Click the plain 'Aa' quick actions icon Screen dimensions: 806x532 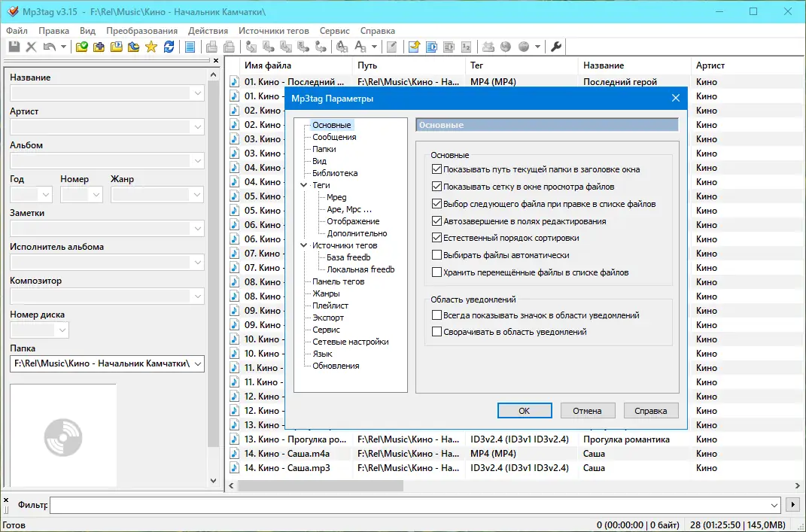[x=360, y=47]
